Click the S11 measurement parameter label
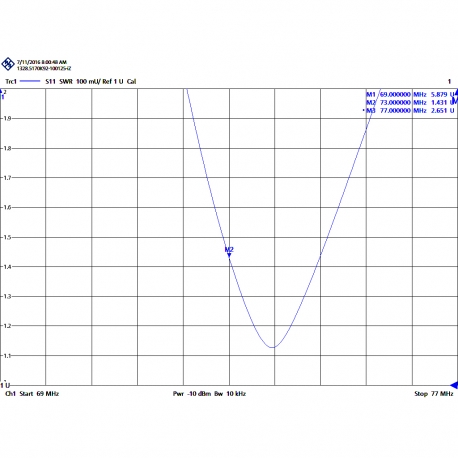Screen dimensions: 458x458 [x=50, y=81]
